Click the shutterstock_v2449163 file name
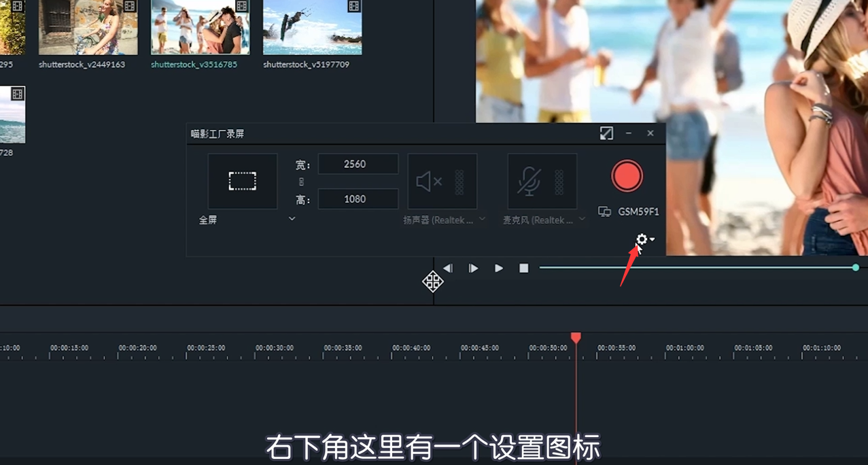This screenshot has width=868, height=465. [x=82, y=65]
